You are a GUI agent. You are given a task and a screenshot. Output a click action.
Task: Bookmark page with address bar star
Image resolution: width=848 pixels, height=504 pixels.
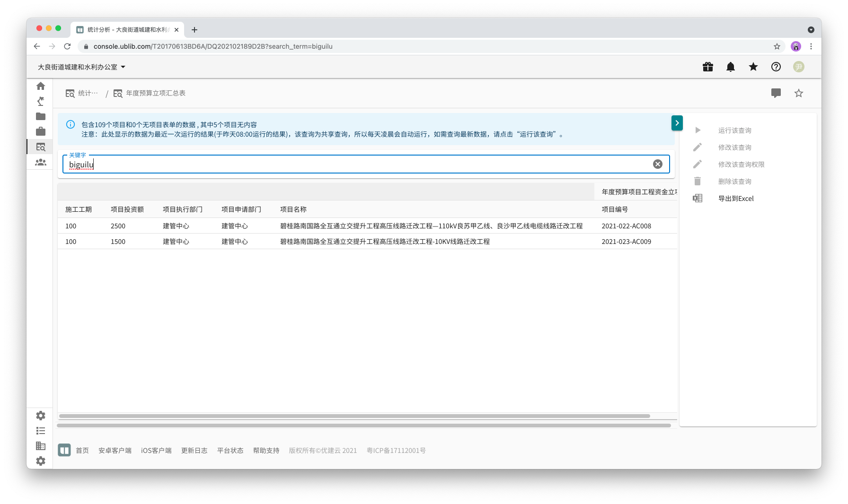(x=777, y=46)
